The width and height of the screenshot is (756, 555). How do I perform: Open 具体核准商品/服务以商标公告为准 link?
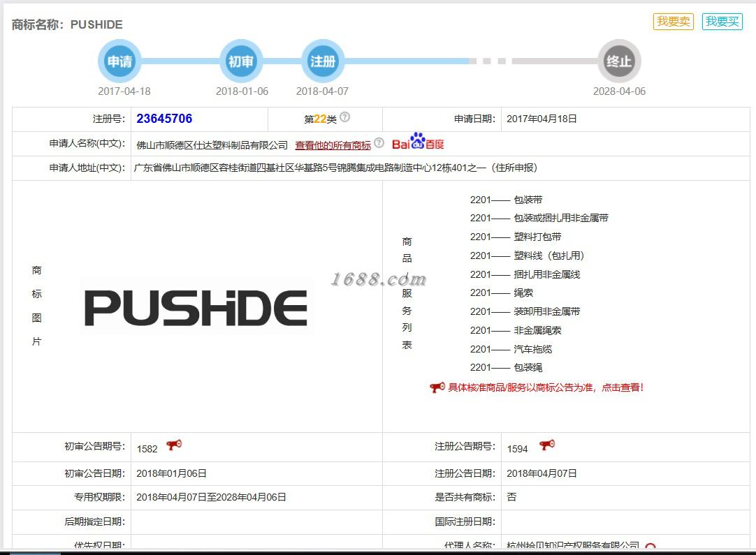tap(546, 387)
